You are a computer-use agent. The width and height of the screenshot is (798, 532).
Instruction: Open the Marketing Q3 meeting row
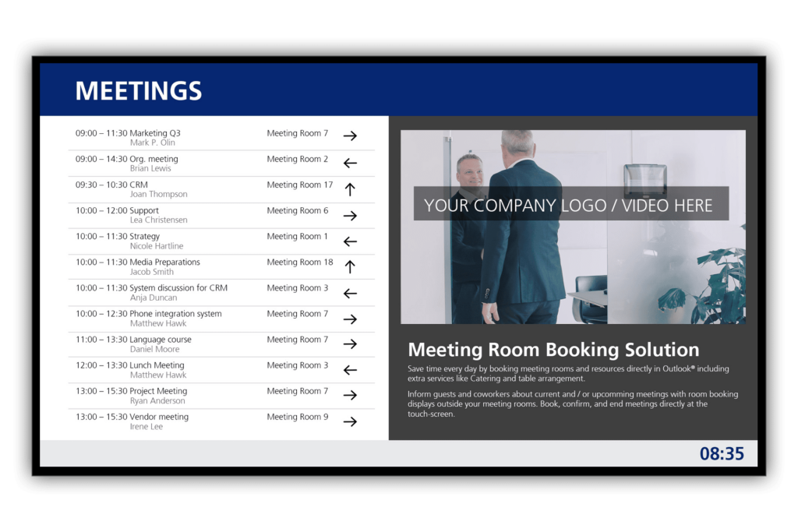[154, 133]
